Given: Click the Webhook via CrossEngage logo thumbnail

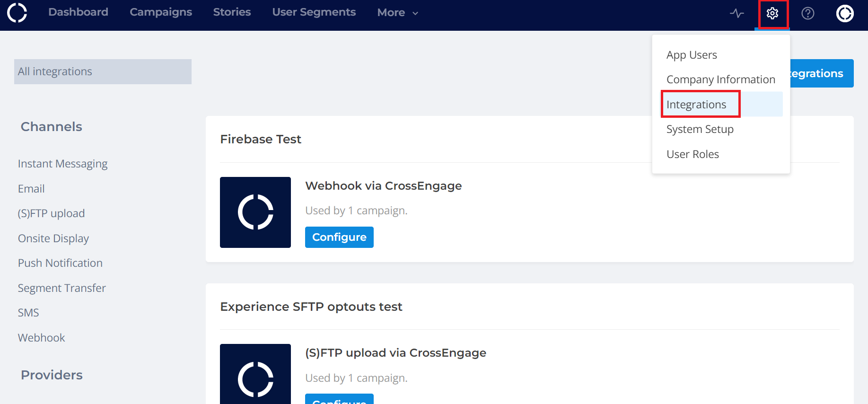Looking at the screenshot, I should [x=255, y=212].
